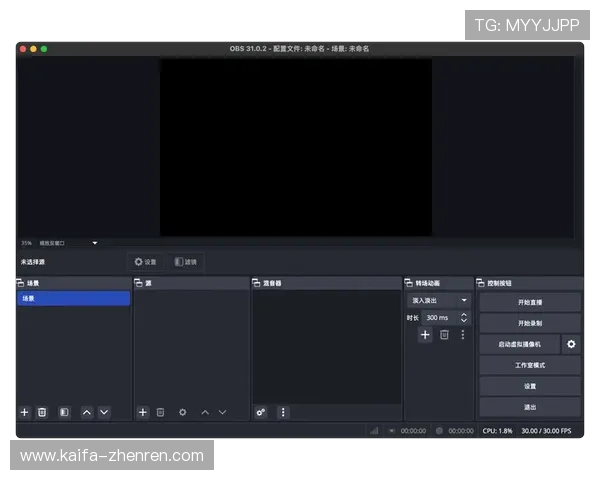Delete the selected scene with trash icon
This screenshot has width=600, height=480.
[42, 412]
